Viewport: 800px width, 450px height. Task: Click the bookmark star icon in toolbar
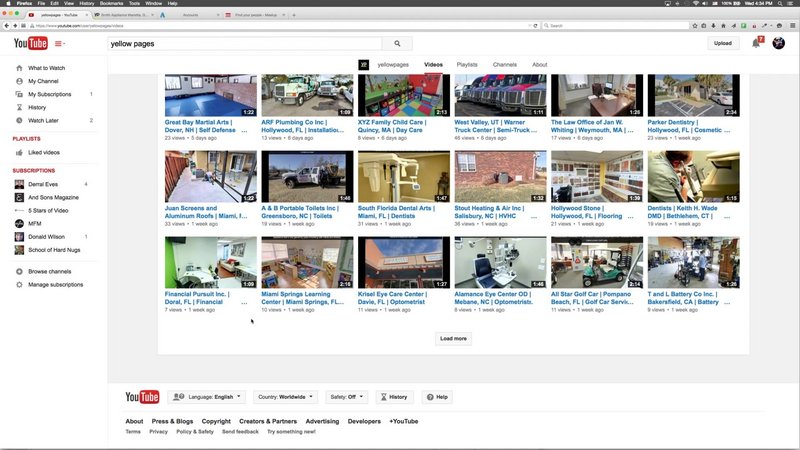point(694,26)
